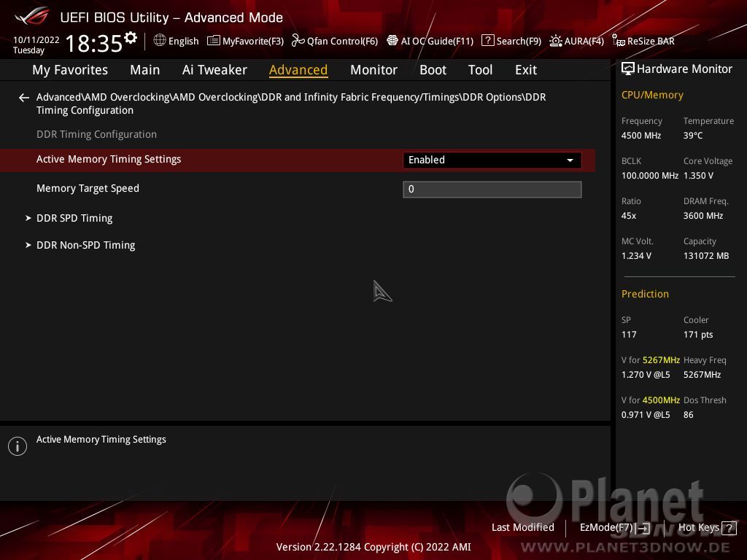Image resolution: width=747 pixels, height=560 pixels.
Task: Click the 100.0000 MHz BCLK value
Action: (650, 176)
